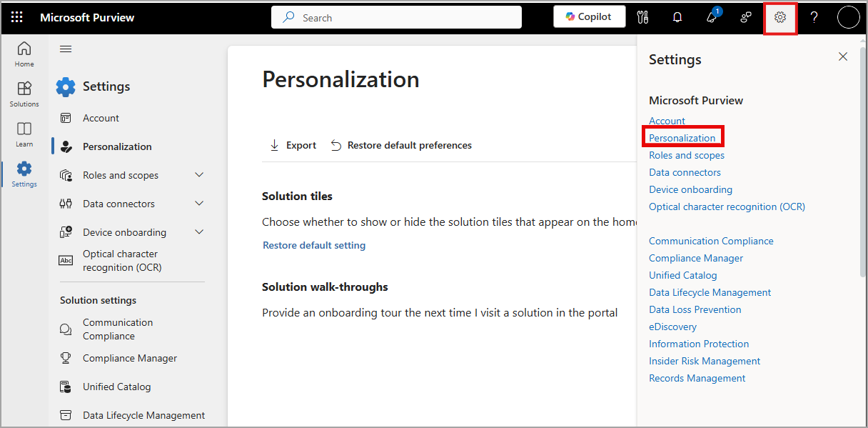Click the Microsoft Purview header title

tap(87, 17)
